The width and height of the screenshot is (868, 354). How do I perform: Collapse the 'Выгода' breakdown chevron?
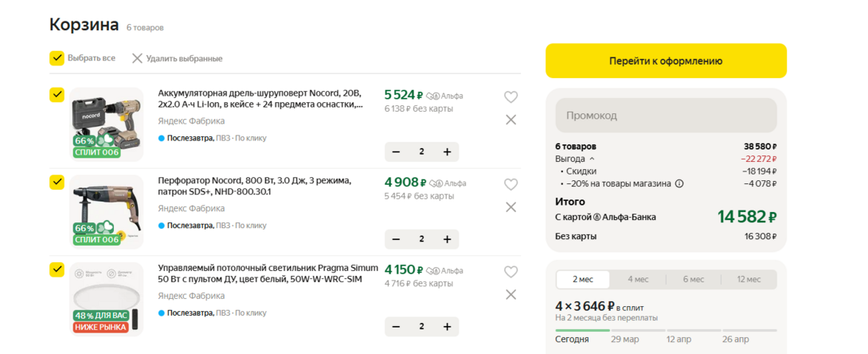592,159
